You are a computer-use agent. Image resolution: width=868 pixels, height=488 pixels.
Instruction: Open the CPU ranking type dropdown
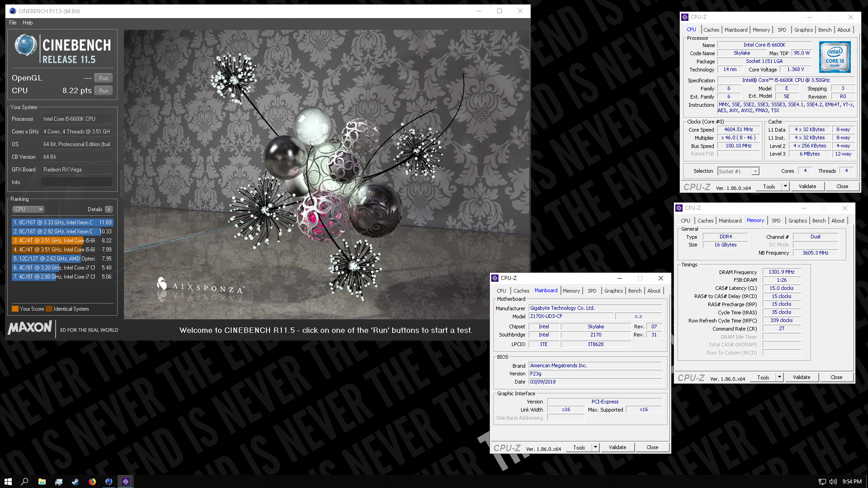click(28, 209)
